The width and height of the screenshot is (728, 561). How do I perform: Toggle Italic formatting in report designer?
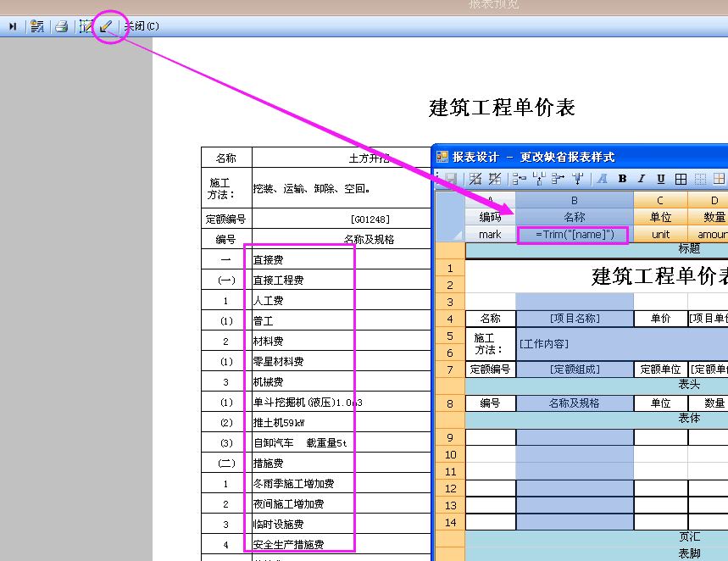(641, 179)
